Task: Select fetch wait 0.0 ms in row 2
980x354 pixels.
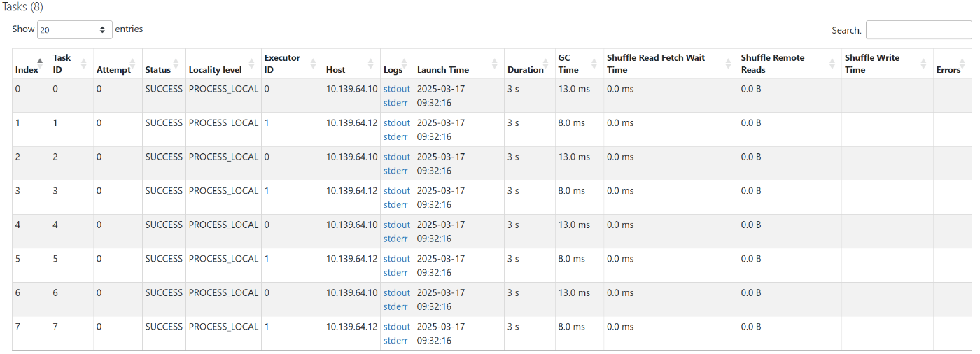Action: tap(620, 157)
